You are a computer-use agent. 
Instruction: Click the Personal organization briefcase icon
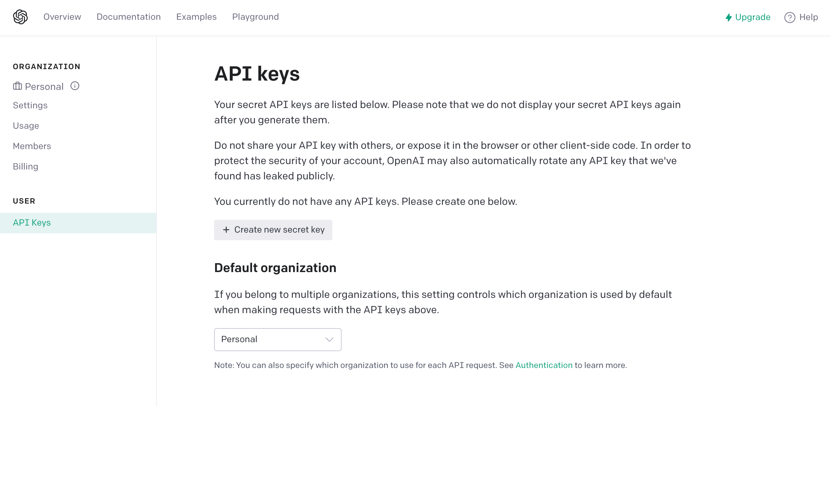coord(18,86)
